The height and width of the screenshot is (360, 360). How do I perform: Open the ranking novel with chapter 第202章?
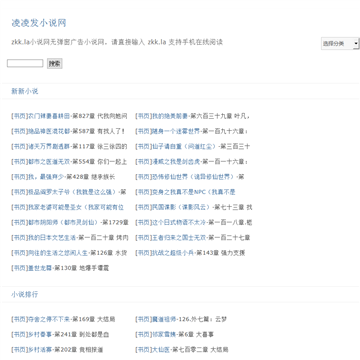click(x=39, y=350)
